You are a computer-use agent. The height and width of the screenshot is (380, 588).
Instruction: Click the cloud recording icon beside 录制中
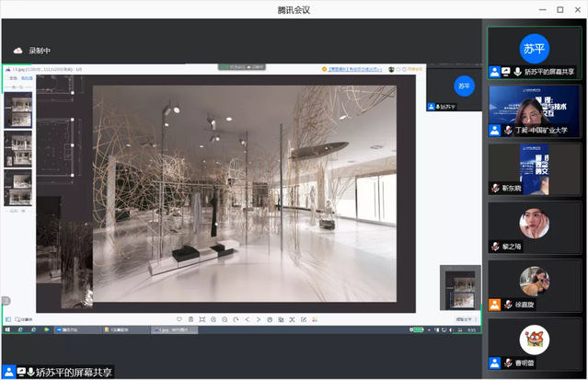click(x=17, y=50)
